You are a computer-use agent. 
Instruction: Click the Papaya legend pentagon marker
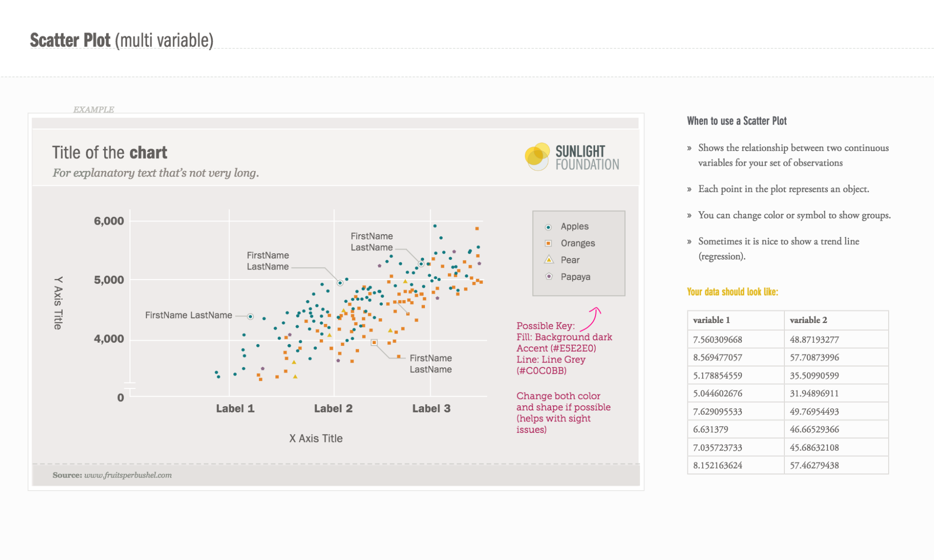pyautogui.click(x=549, y=277)
